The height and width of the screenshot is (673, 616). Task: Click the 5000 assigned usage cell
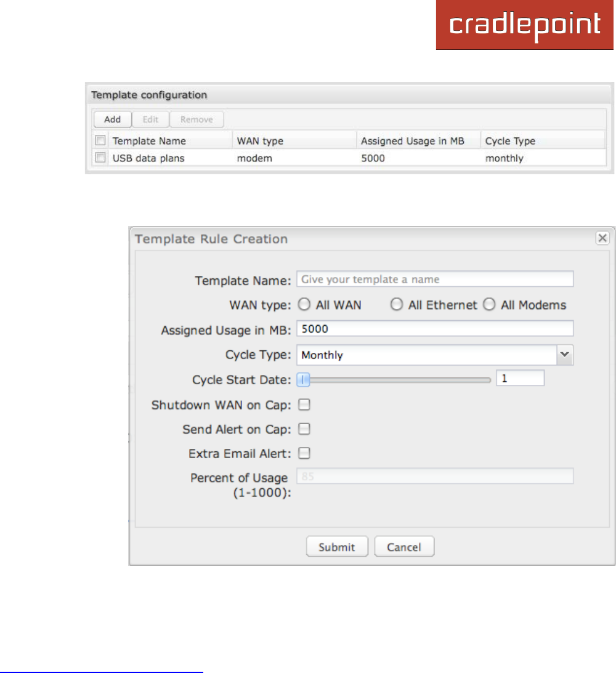tap(373, 158)
